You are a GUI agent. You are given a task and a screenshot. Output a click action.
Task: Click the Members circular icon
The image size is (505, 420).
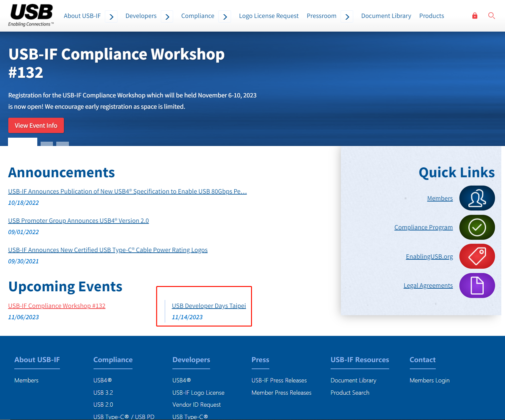[x=477, y=198]
